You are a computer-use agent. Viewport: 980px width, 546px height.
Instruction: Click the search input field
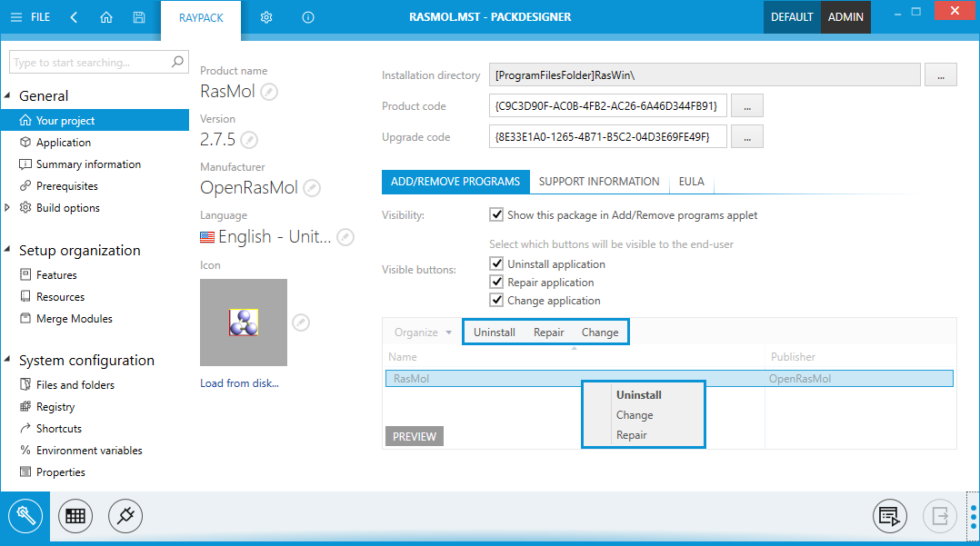(x=89, y=63)
